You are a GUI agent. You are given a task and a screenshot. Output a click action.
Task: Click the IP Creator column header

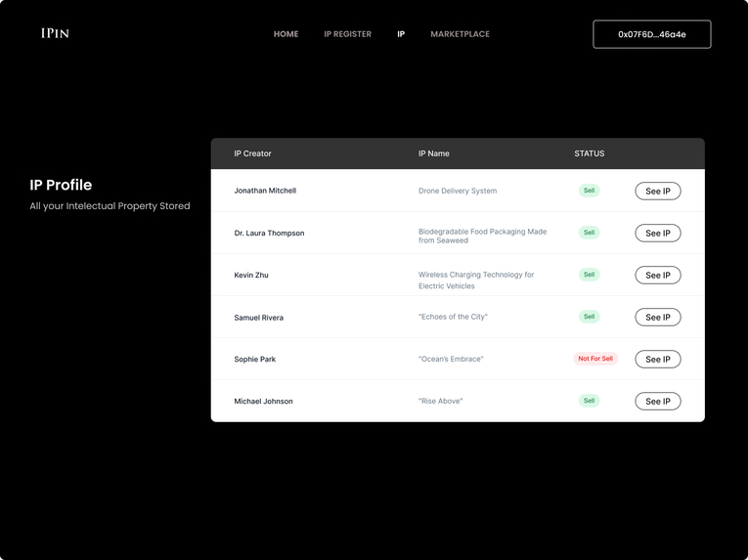click(x=252, y=153)
